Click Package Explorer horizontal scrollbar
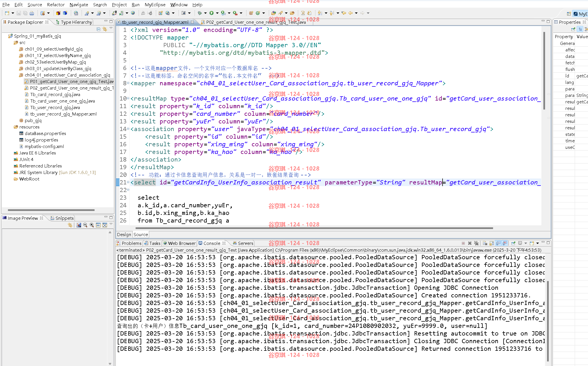The height and width of the screenshot is (366, 588). (x=51, y=210)
